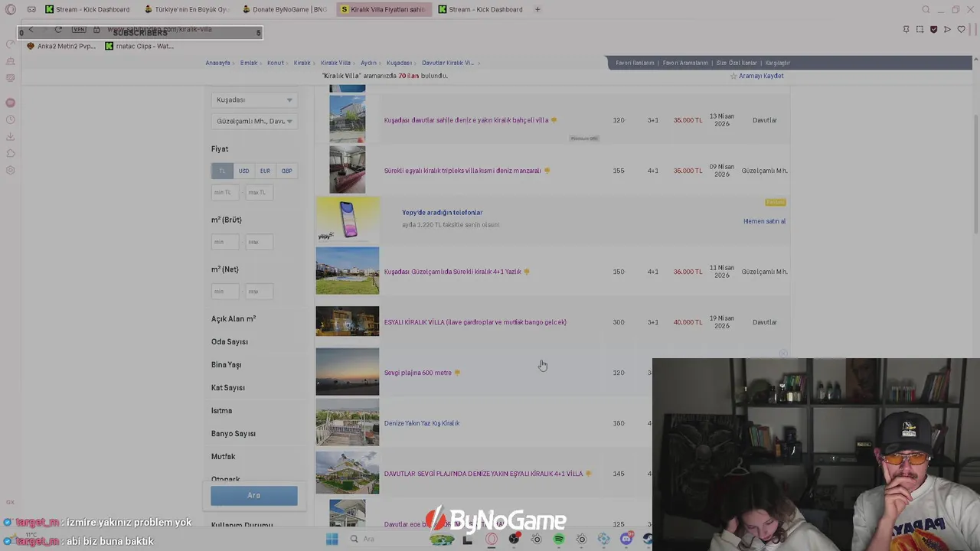Click thumbnail of Sevgi plajına listing
This screenshot has width=980, height=551.
[x=348, y=372]
